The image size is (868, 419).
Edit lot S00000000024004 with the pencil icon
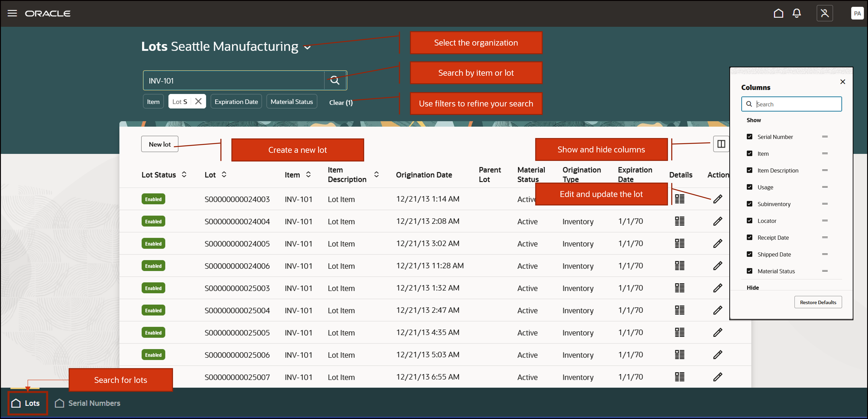point(718,221)
